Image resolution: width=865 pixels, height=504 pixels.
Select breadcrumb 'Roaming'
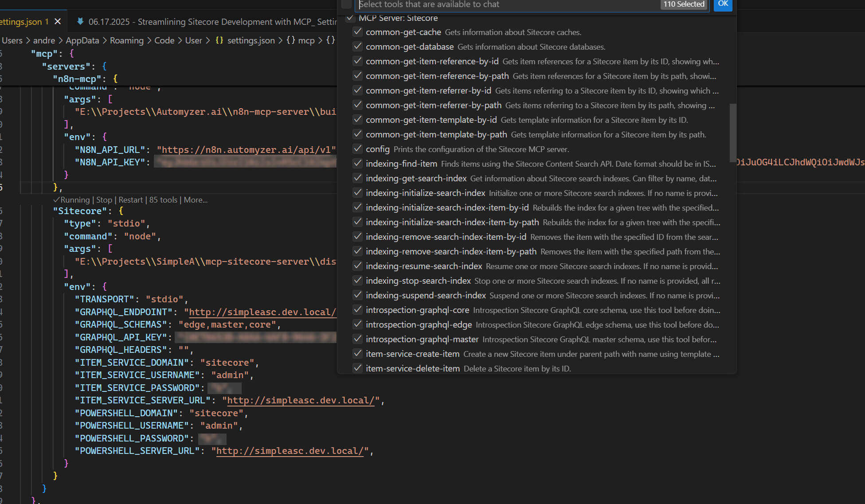pos(127,40)
